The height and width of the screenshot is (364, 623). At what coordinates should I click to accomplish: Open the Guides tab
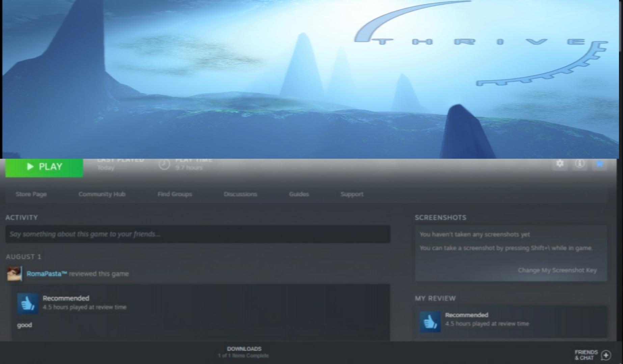299,194
